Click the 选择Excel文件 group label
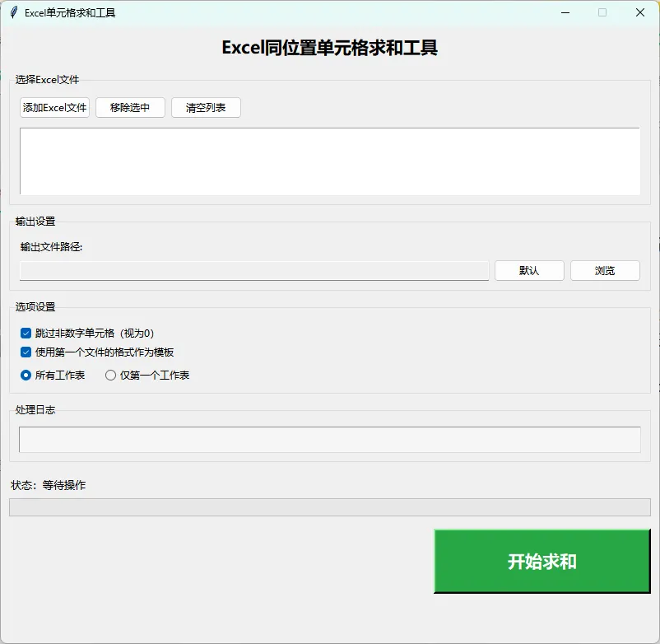 [47, 80]
